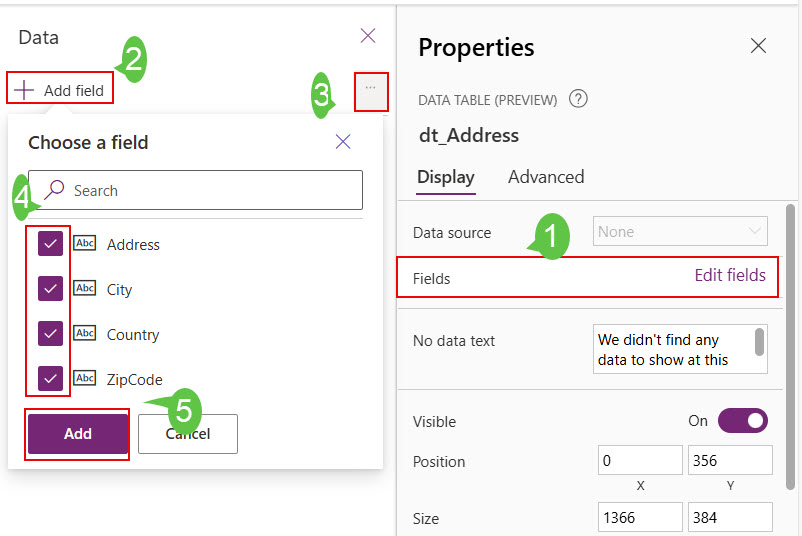This screenshot has height=536, width=802.
Task: Open the Data source dropdown
Action: (x=680, y=231)
